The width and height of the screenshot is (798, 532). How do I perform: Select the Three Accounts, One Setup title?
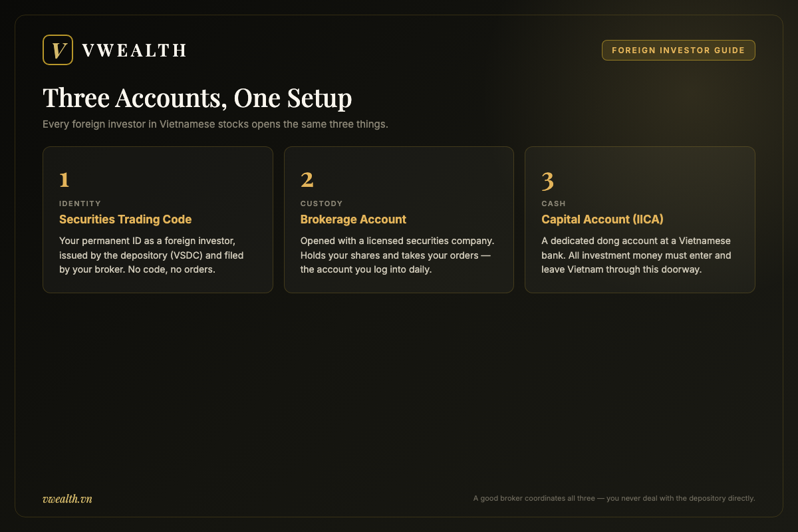click(198, 98)
